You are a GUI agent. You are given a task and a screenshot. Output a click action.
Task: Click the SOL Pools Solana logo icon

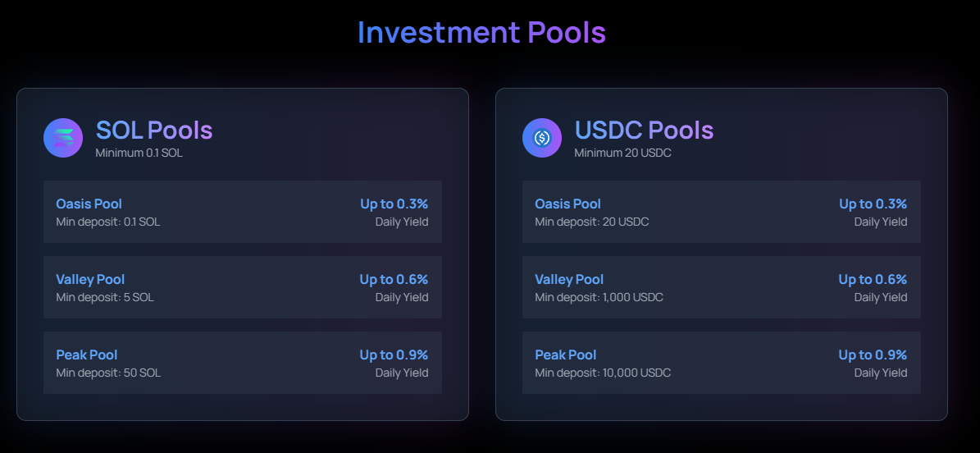coord(63,138)
